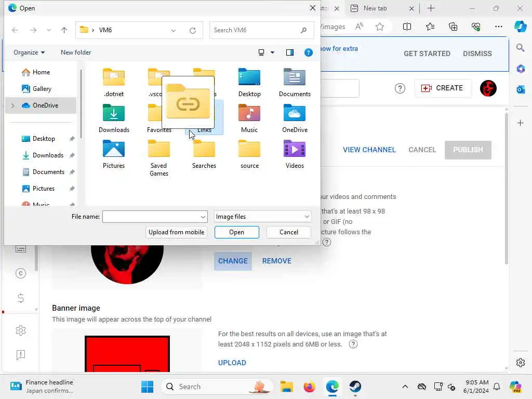Open Edge settings and more menu
The width and height of the screenshot is (532, 399).
pos(498,27)
